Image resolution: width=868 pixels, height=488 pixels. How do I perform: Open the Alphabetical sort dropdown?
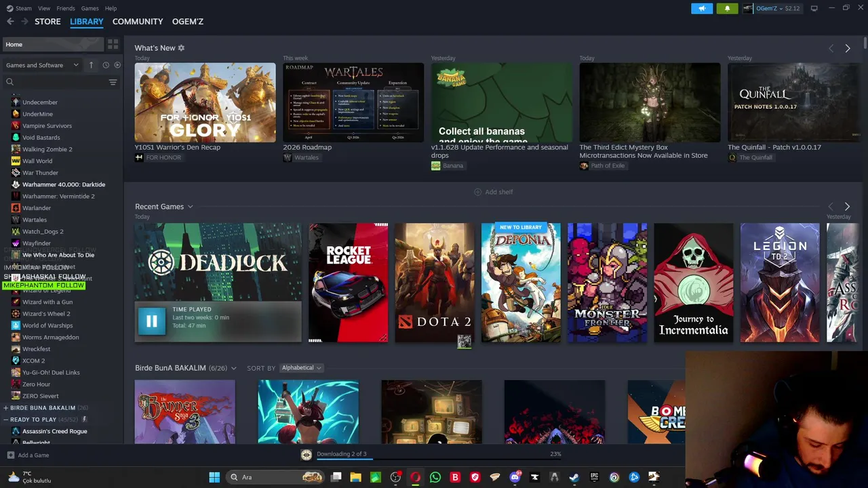302,368
